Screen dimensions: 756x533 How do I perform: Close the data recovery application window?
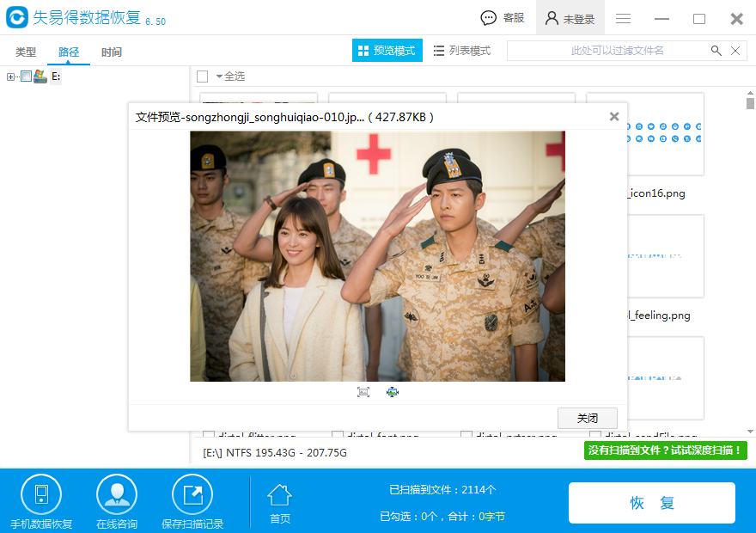pyautogui.click(x=737, y=18)
